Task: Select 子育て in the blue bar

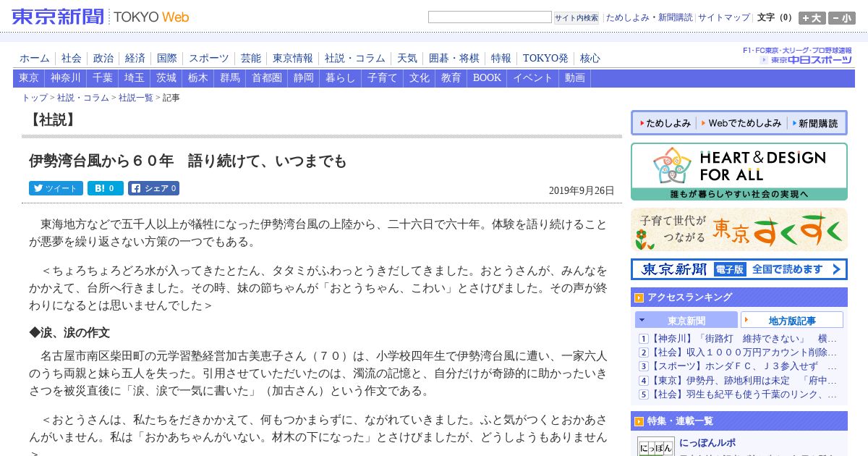Action: [x=383, y=78]
